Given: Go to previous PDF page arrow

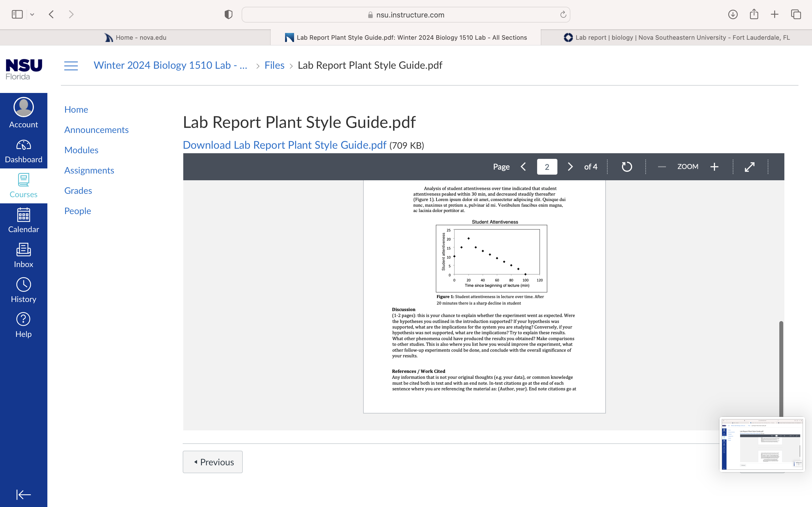Looking at the screenshot, I should pos(524,167).
